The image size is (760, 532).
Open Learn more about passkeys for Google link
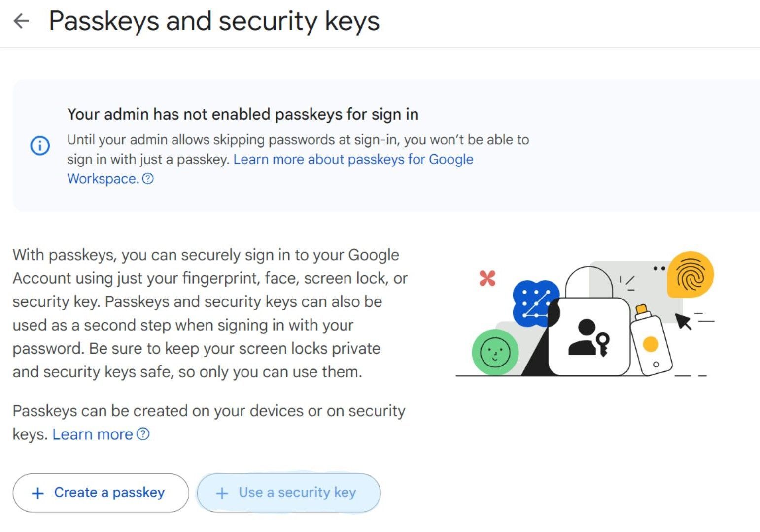(353, 159)
